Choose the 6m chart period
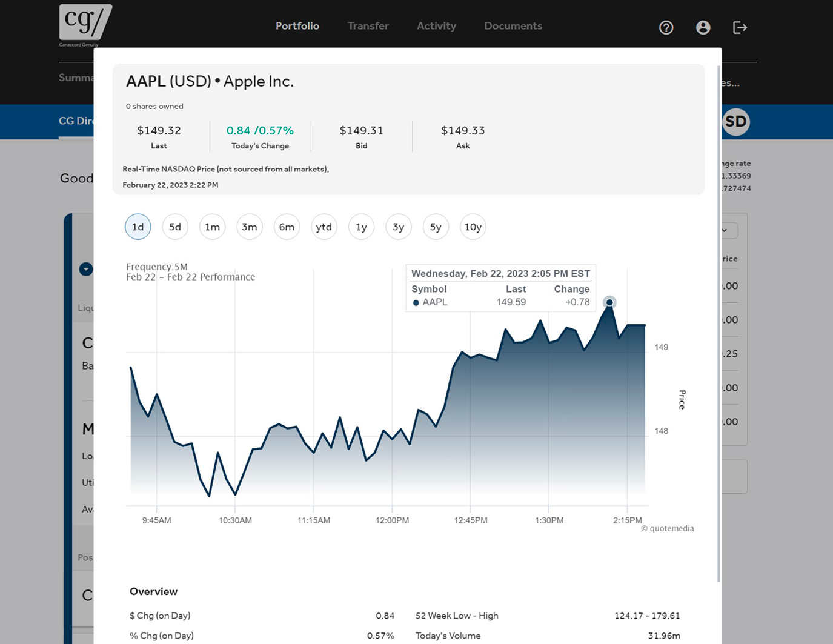This screenshot has width=833, height=644. [287, 227]
